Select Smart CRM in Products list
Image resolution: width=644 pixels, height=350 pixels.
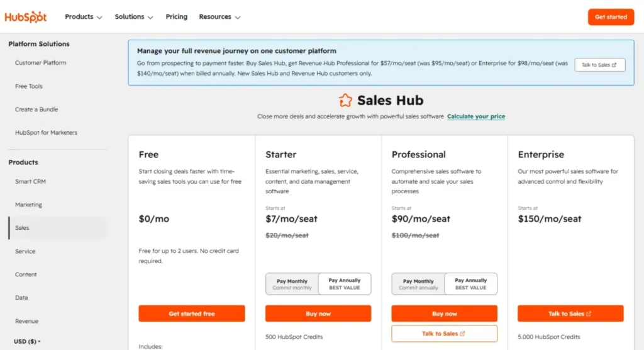pos(30,181)
